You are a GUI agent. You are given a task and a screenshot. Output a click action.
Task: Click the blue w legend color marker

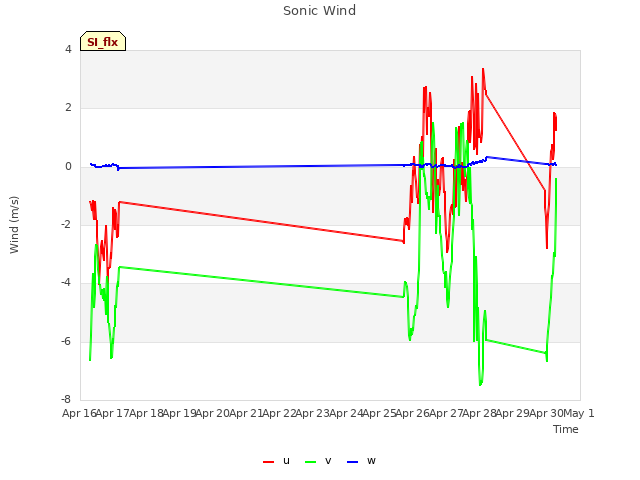click(x=352, y=462)
